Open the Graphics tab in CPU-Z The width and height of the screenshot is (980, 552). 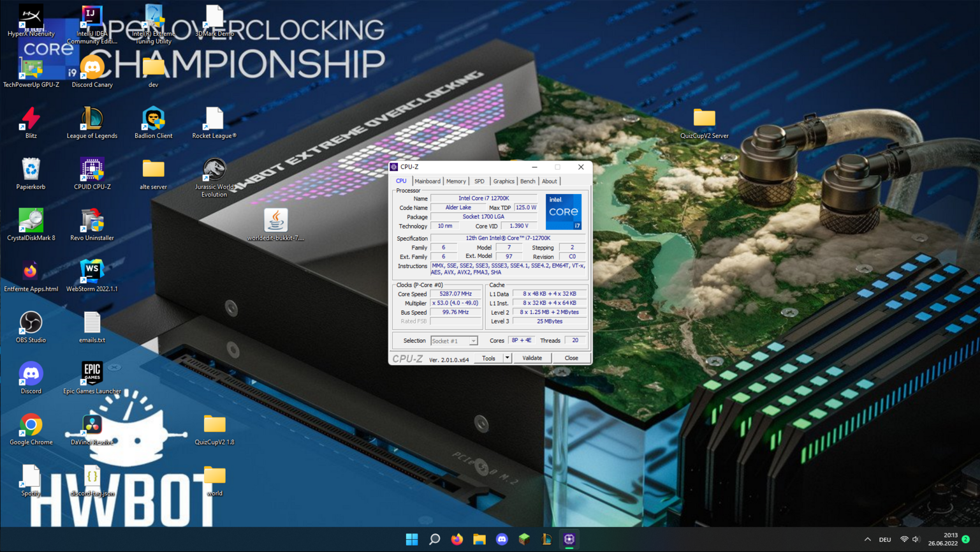pos(503,181)
